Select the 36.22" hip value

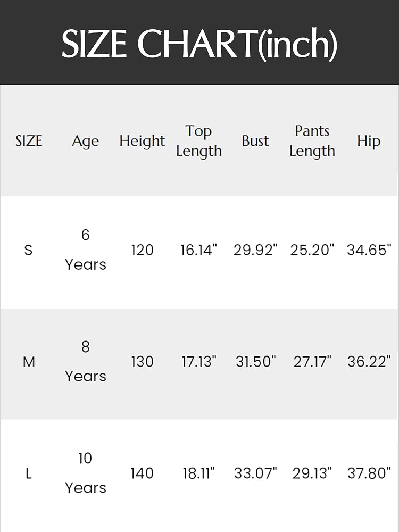(369, 362)
